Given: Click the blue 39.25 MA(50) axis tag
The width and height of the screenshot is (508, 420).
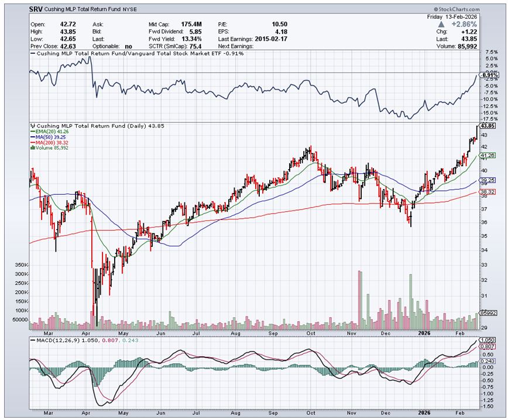Looking at the screenshot, I should [x=488, y=181].
